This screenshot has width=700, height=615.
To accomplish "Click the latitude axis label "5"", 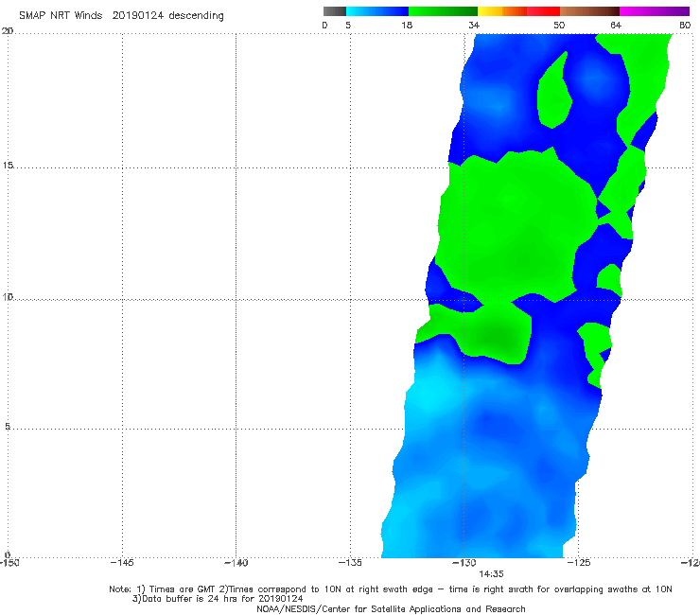I will 8,426.
